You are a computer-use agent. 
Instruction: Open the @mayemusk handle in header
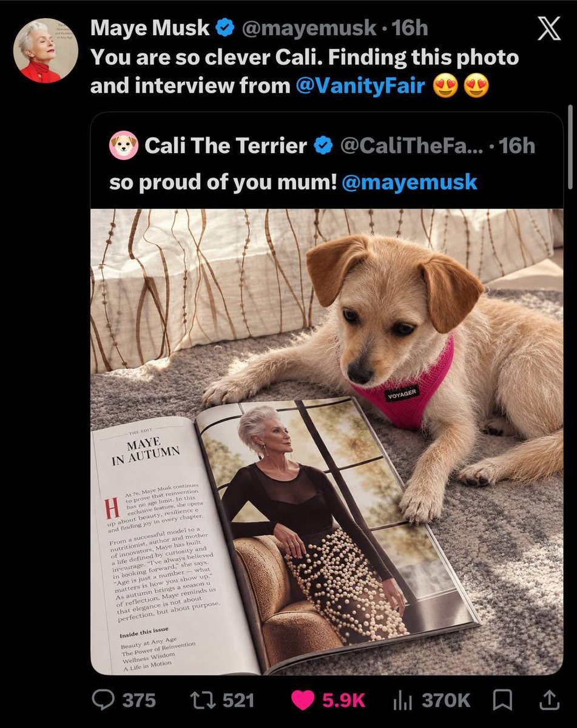[310, 27]
